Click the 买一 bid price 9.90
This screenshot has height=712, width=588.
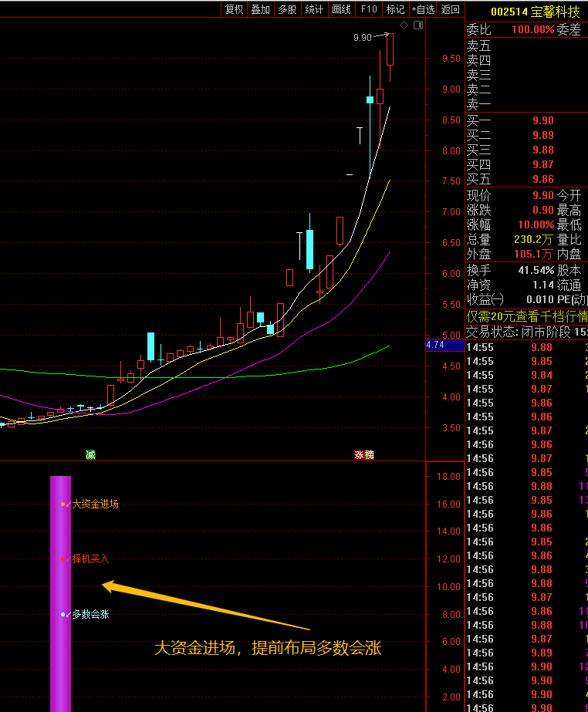[x=543, y=120]
